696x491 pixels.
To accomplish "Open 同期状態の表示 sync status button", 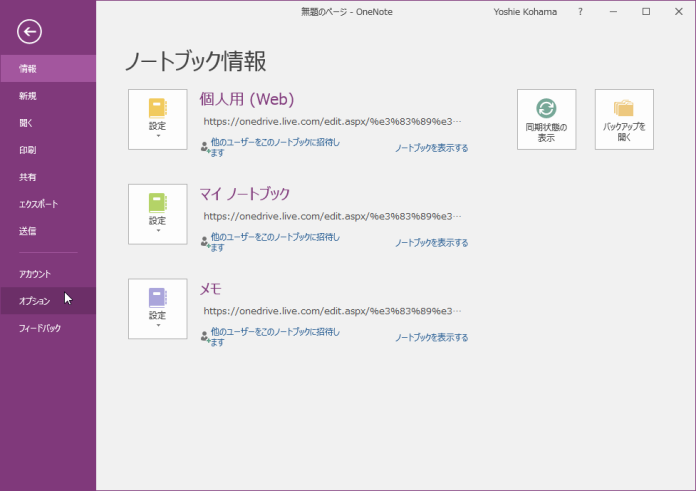I will 546,119.
